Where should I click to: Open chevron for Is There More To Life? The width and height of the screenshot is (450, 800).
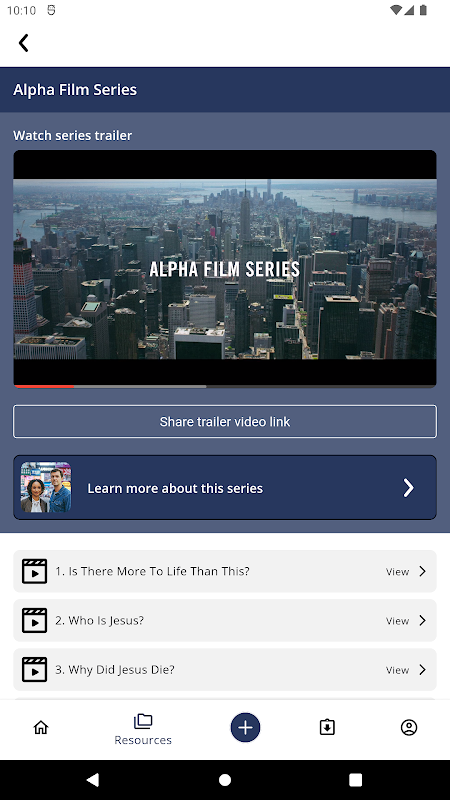(422, 571)
